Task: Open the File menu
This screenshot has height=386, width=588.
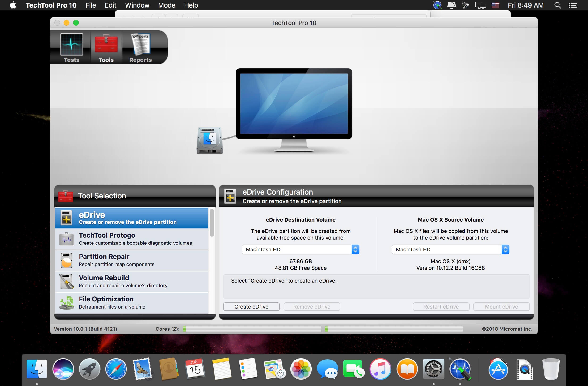Action: pyautogui.click(x=91, y=5)
